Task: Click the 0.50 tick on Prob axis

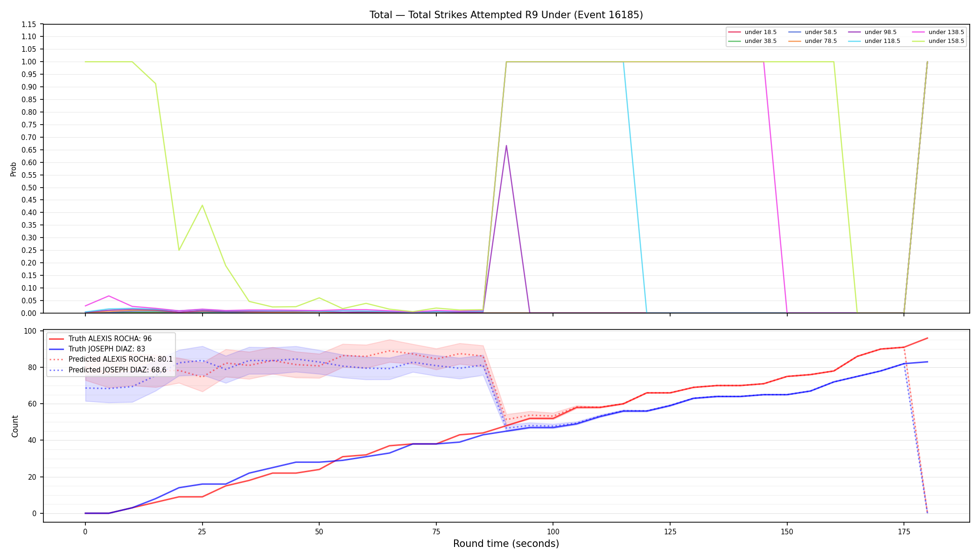Action: [x=29, y=188]
